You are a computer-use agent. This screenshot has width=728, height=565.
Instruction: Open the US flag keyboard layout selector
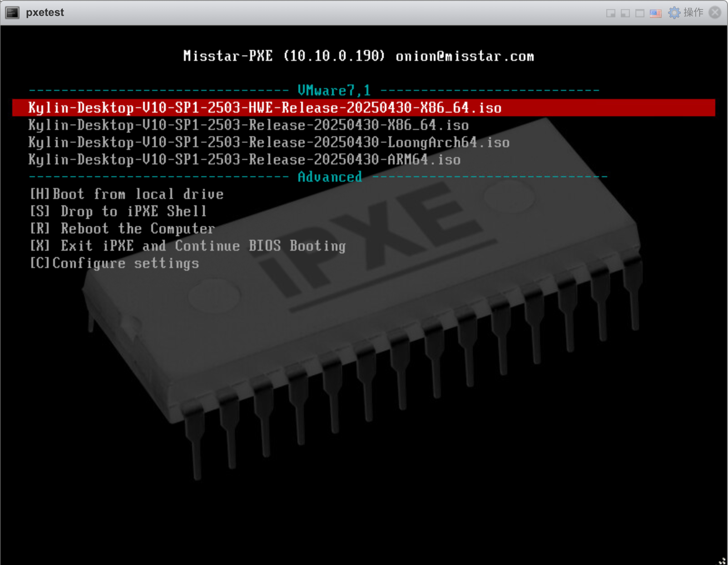pyautogui.click(x=655, y=13)
